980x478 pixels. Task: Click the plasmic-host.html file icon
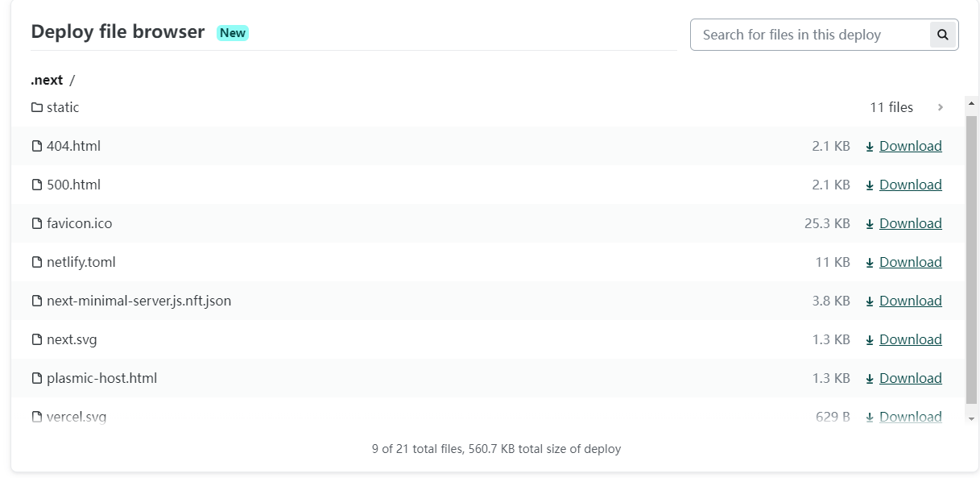(36, 378)
